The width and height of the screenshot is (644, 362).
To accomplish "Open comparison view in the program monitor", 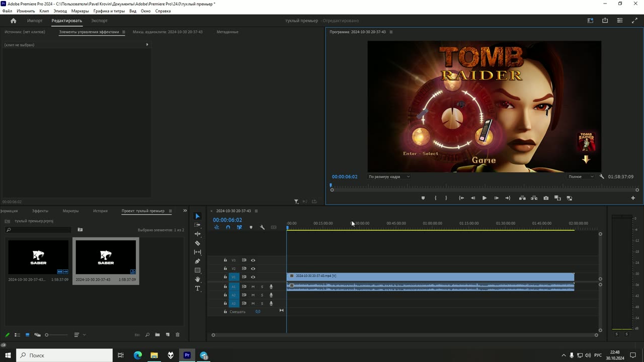I will click(x=557, y=198).
